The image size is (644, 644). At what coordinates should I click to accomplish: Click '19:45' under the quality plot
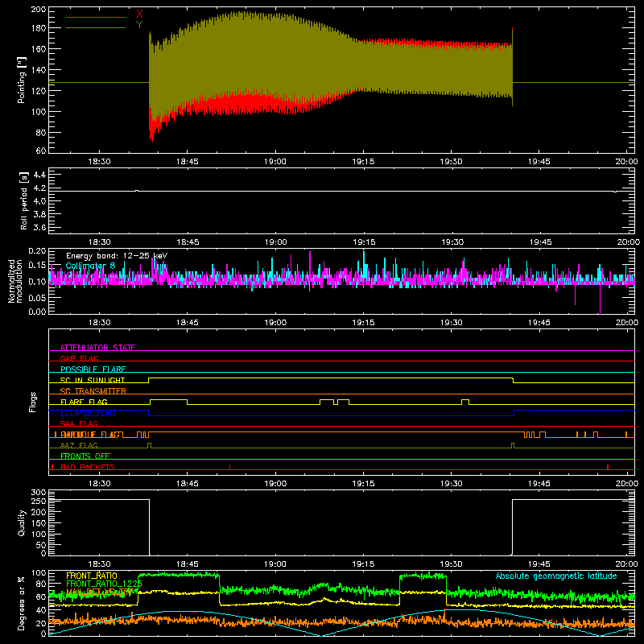pyautogui.click(x=539, y=564)
